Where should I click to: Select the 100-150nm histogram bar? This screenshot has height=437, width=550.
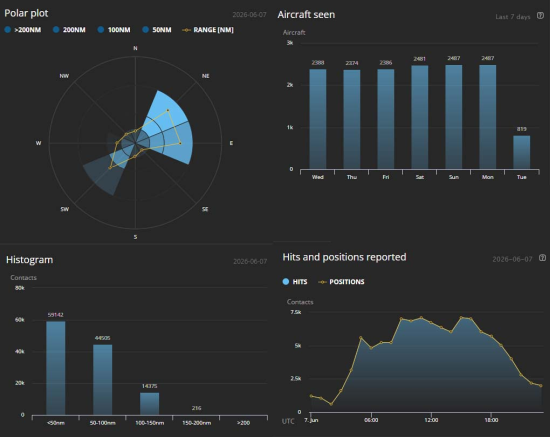[x=149, y=404]
